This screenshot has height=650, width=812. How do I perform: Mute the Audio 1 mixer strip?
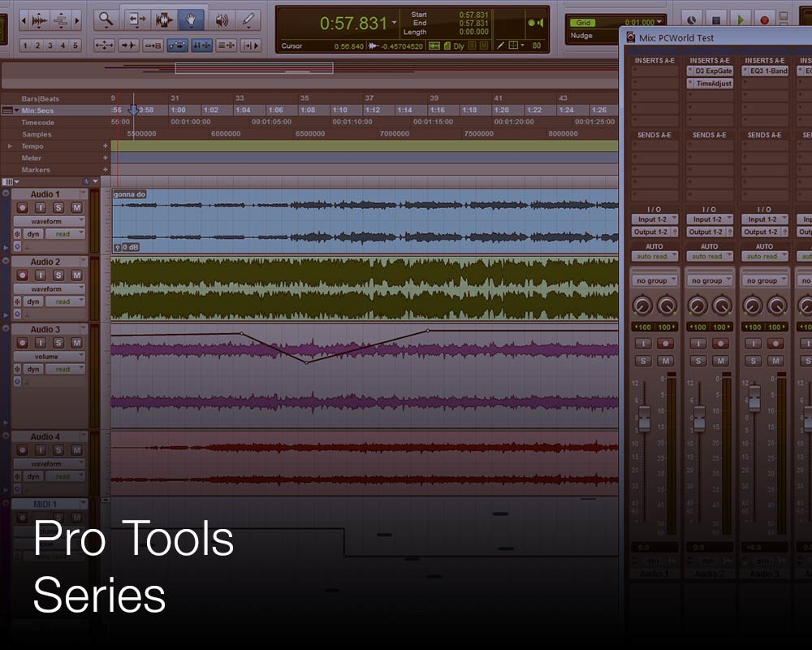tap(666, 361)
